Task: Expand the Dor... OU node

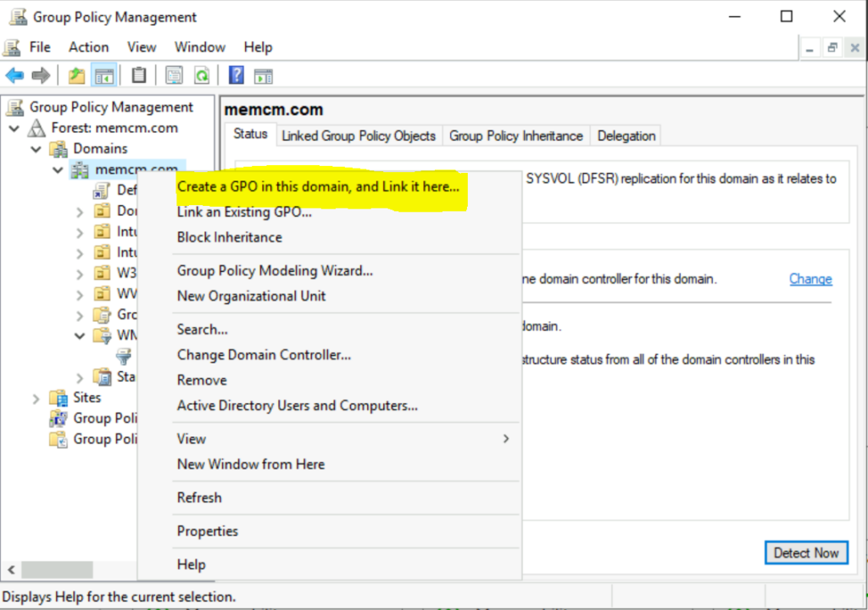Action: click(80, 212)
